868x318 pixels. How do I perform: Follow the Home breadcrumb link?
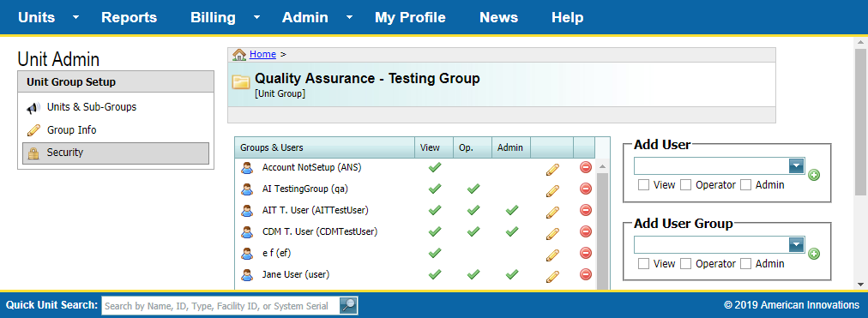click(262, 54)
